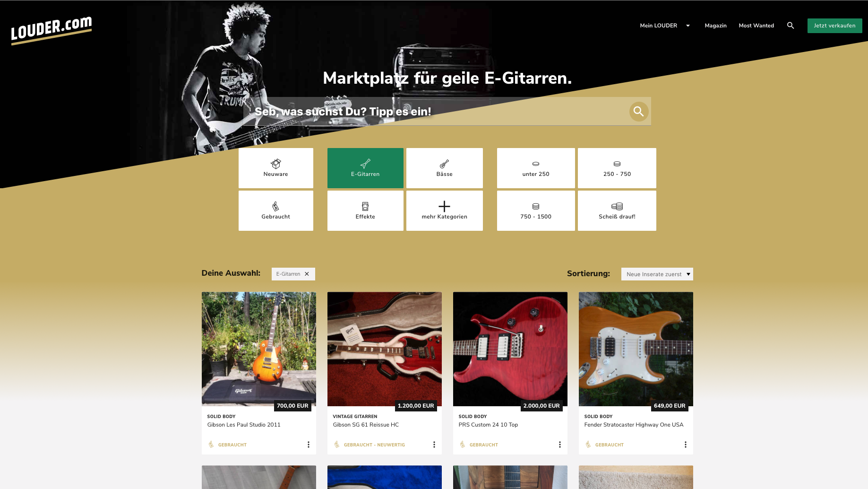
Task: Choose the Effekte pedal category
Action: coord(365,210)
